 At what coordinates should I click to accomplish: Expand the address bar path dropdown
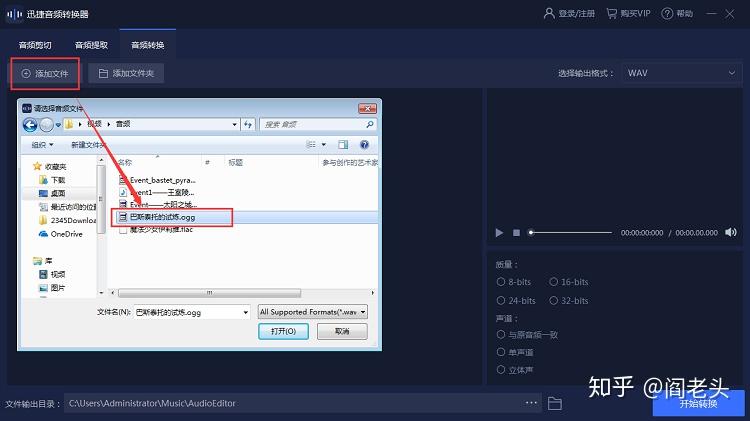(x=234, y=124)
